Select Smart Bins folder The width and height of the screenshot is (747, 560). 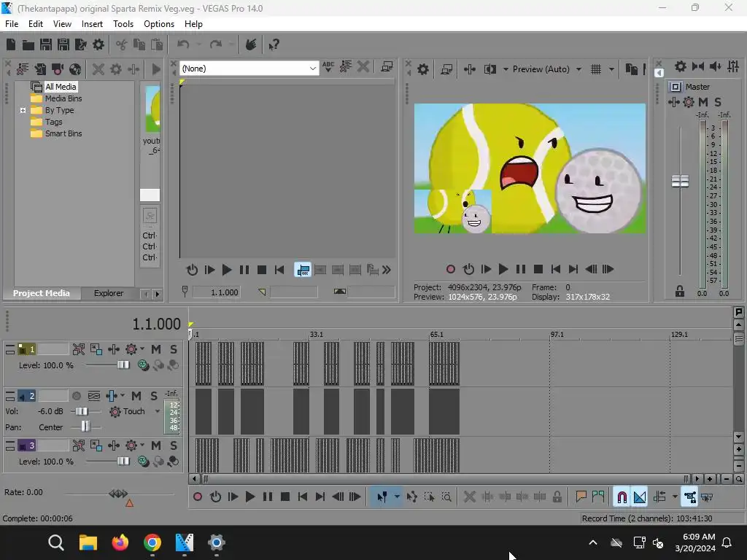point(63,134)
